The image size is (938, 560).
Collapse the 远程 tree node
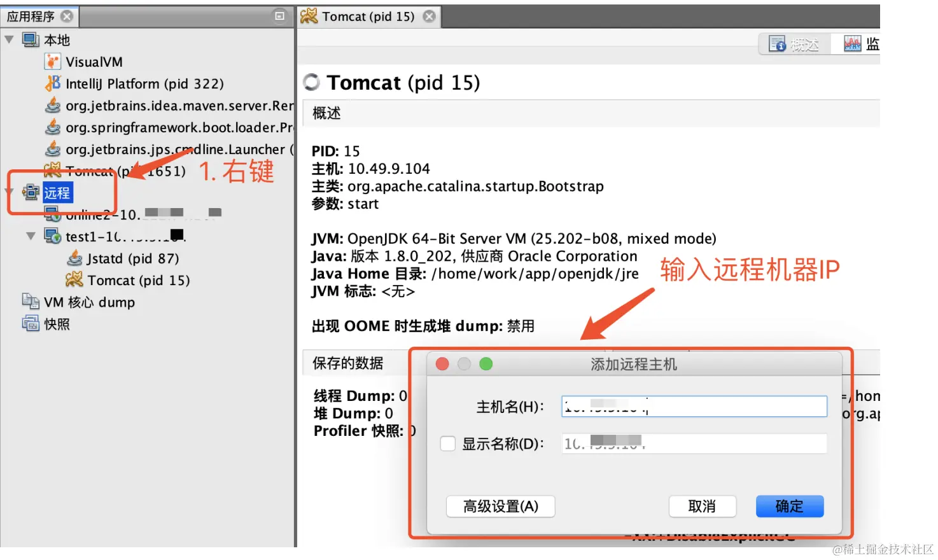9,192
